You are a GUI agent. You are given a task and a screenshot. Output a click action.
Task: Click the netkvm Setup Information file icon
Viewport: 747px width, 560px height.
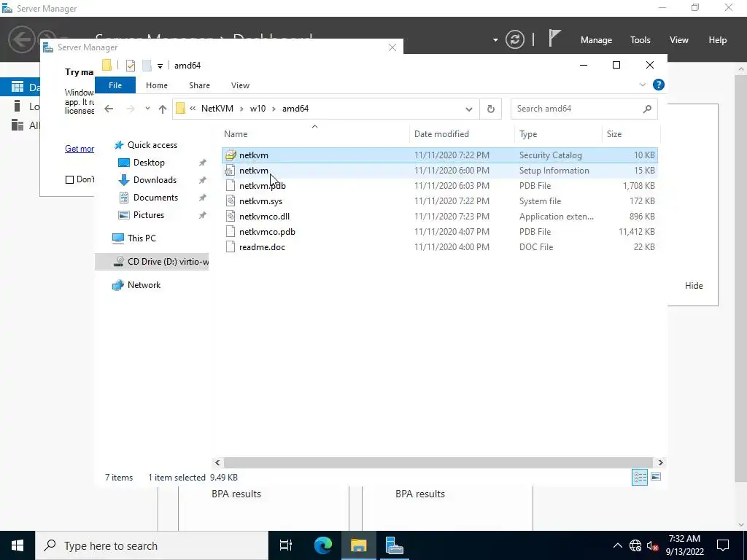point(230,171)
